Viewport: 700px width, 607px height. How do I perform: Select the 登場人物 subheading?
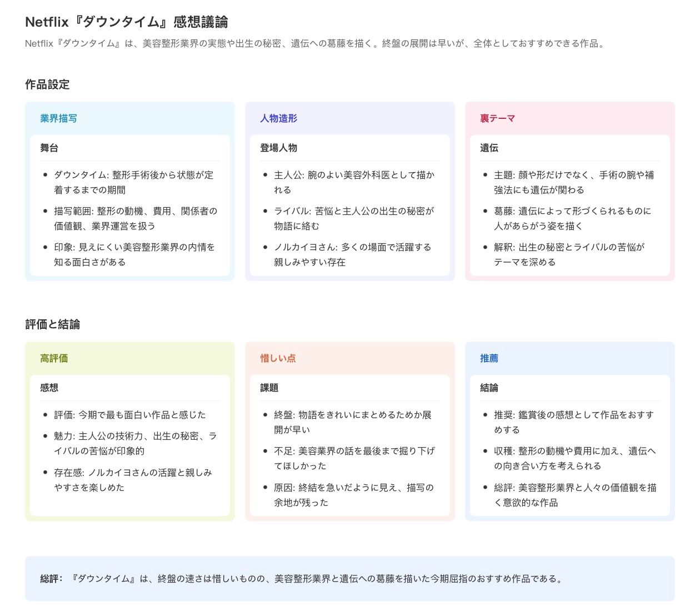coord(278,148)
